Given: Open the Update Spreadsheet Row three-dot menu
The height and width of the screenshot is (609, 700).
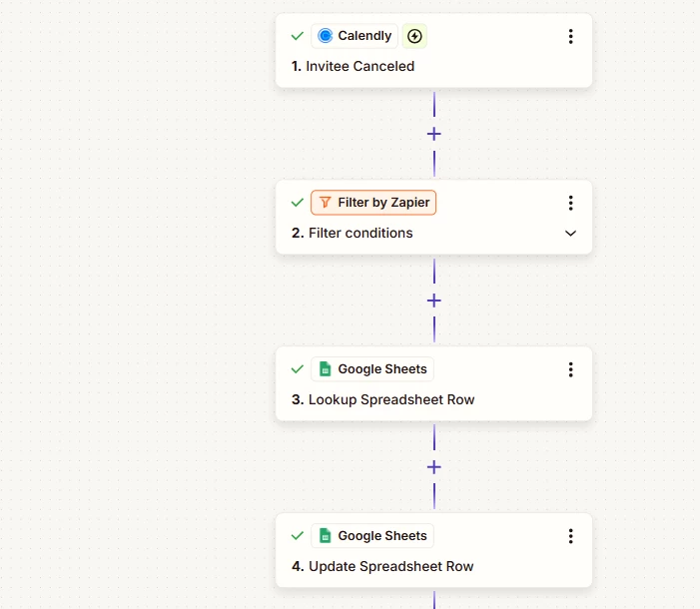Looking at the screenshot, I should [570, 536].
